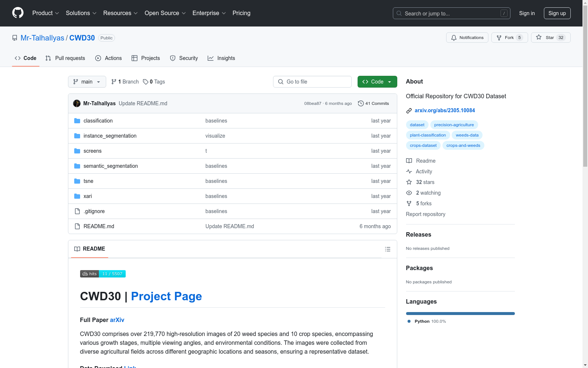Click the Go to file input
588x368 pixels.
pos(312,82)
